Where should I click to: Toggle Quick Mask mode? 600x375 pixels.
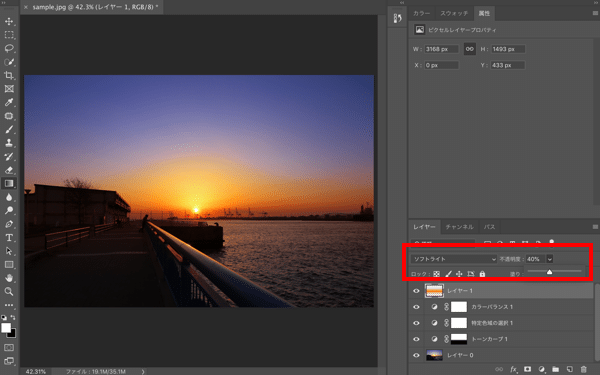click(9, 347)
